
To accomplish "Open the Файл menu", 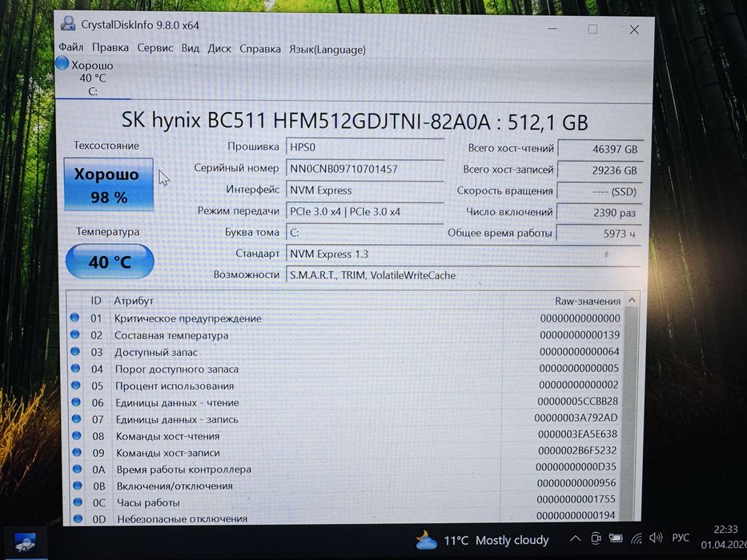I will pyautogui.click(x=71, y=47).
